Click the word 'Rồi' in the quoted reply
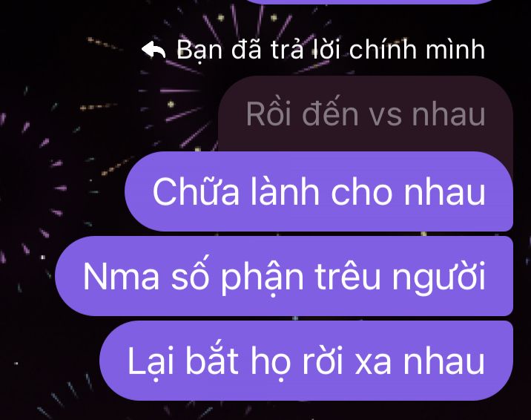531x420 pixels. click(x=268, y=114)
